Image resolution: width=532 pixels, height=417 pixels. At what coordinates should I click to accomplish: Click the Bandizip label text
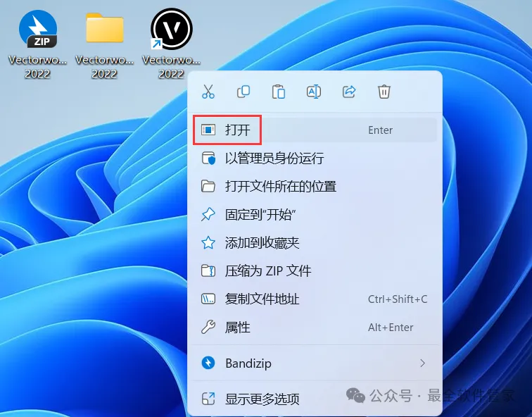point(248,363)
